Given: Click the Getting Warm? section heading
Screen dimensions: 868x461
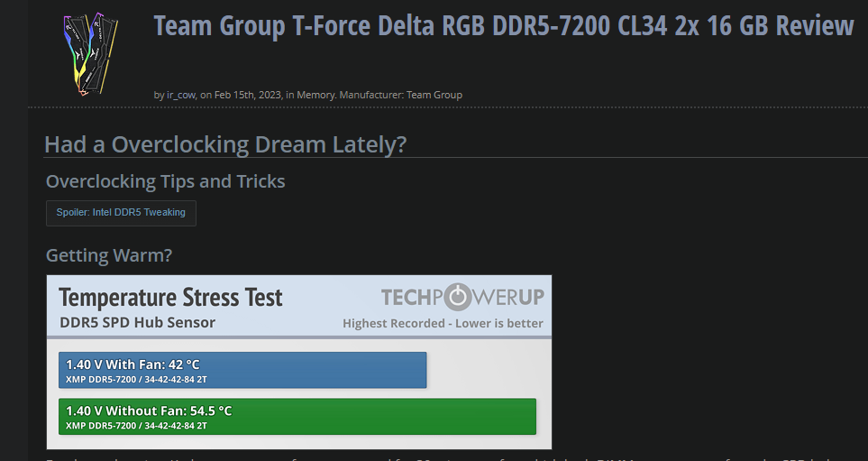Looking at the screenshot, I should [109, 255].
